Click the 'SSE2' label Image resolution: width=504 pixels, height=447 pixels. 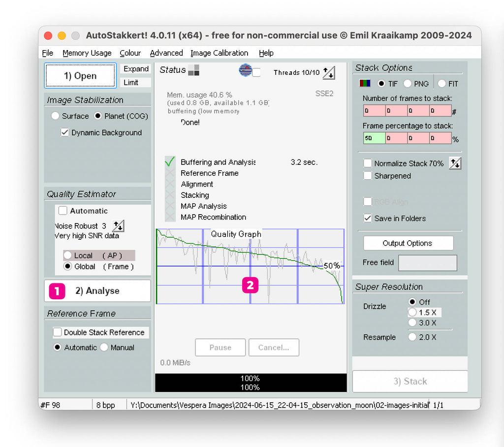pos(324,94)
